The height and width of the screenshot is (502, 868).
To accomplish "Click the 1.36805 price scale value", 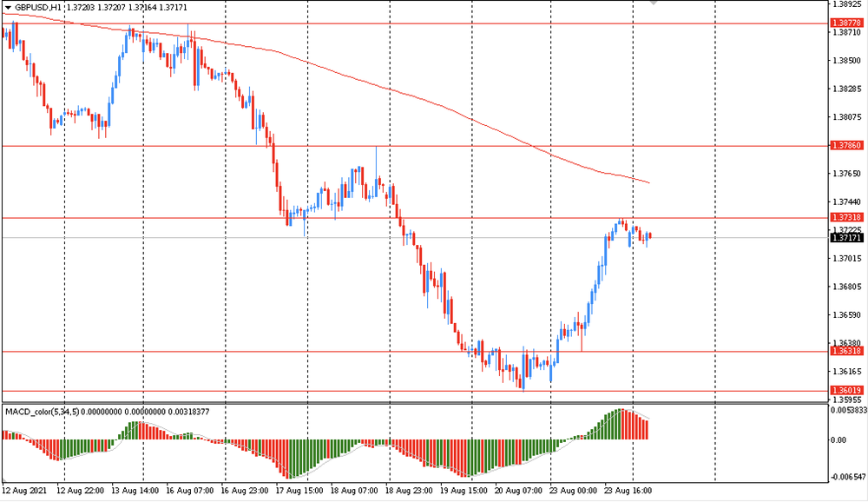I will tap(847, 287).
